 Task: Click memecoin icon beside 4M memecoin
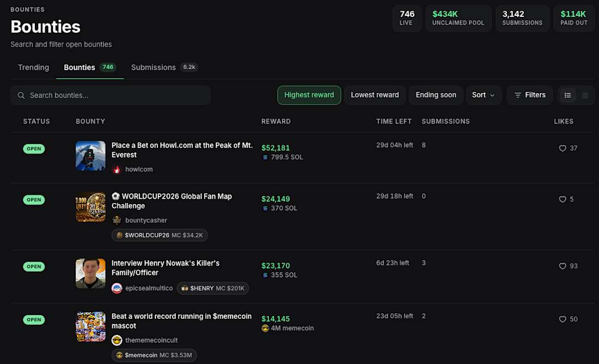(265, 328)
